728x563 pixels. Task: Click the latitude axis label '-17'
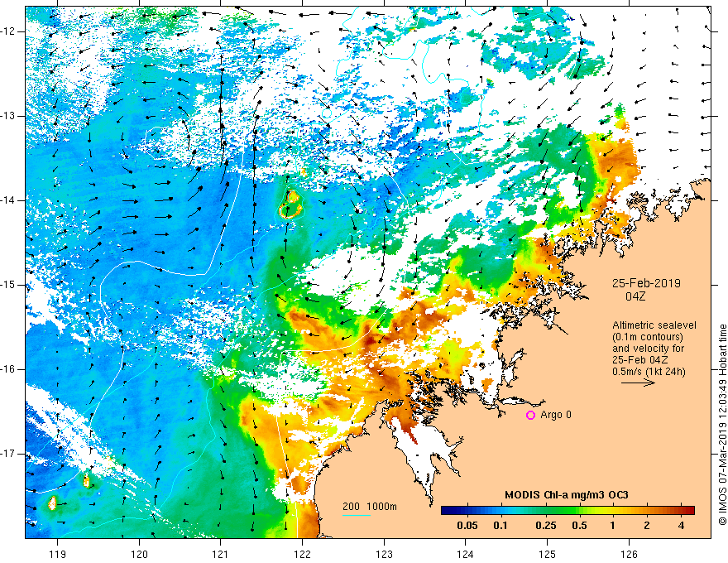9,454
